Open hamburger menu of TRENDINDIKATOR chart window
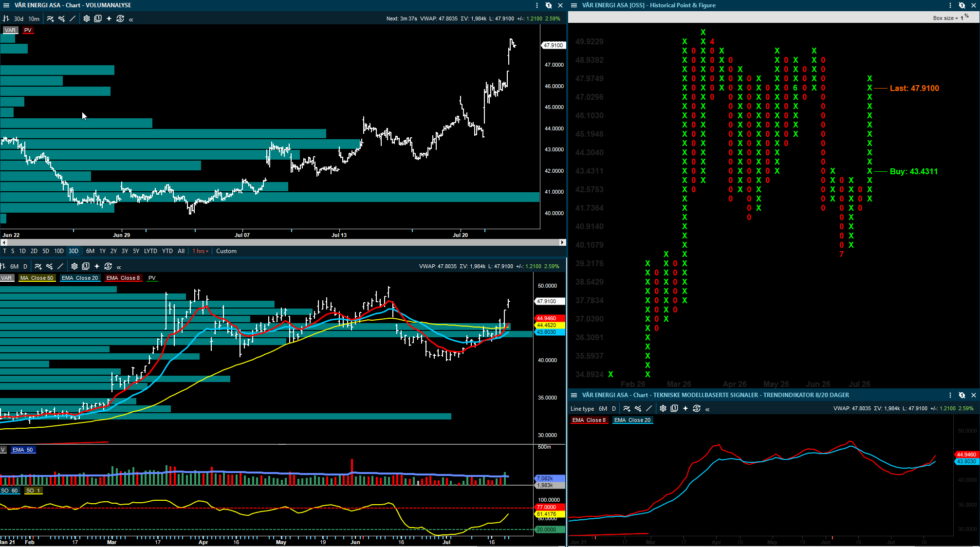 pos(574,395)
